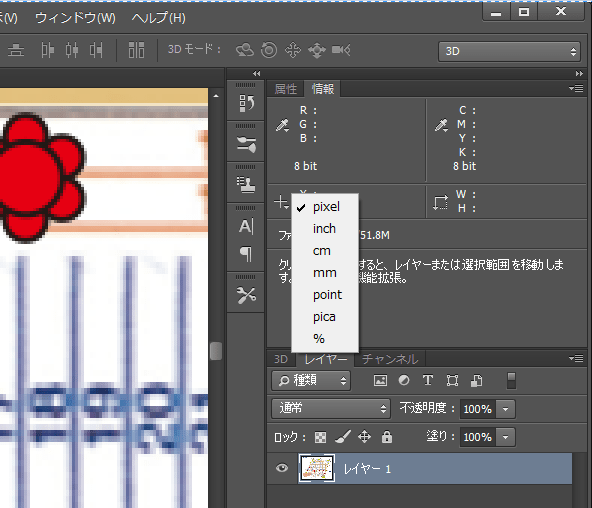
Task: Open the History panel icon
Action: [246, 103]
